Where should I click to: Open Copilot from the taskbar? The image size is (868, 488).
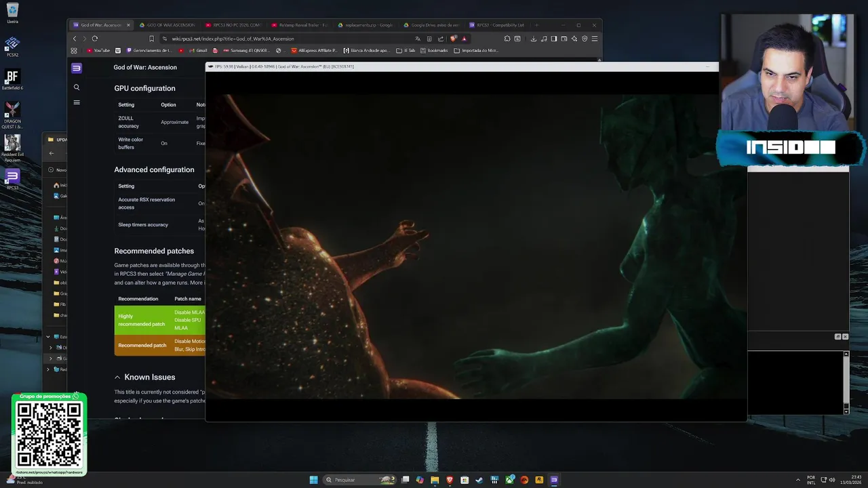pos(420,480)
